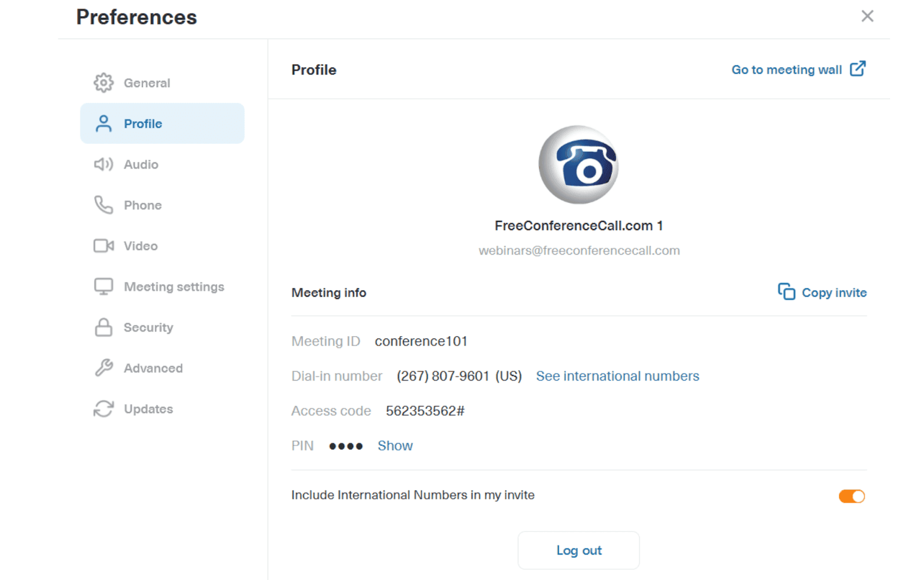Select the Profile tab label
Viewport: 924px width, 580px height.
tap(143, 124)
